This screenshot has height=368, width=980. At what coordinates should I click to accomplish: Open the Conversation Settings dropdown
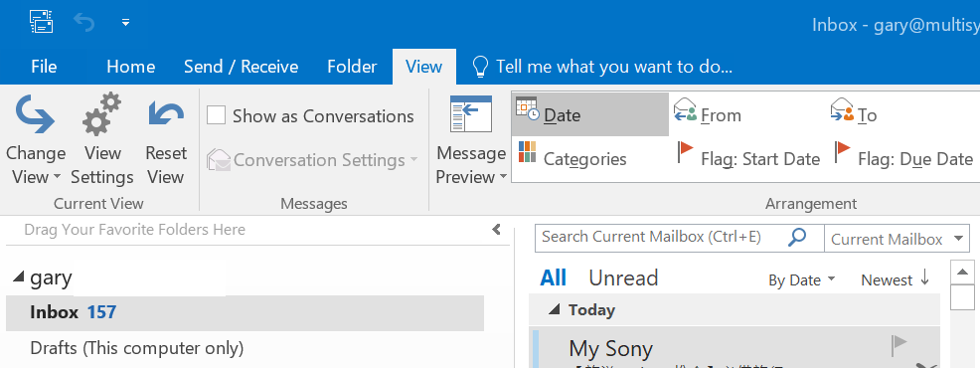tap(312, 160)
